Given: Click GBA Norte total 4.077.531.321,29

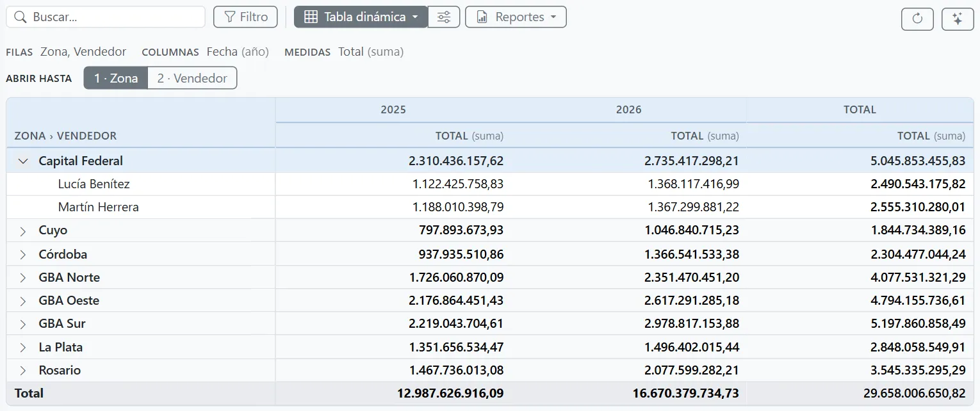Looking at the screenshot, I should 918,278.
